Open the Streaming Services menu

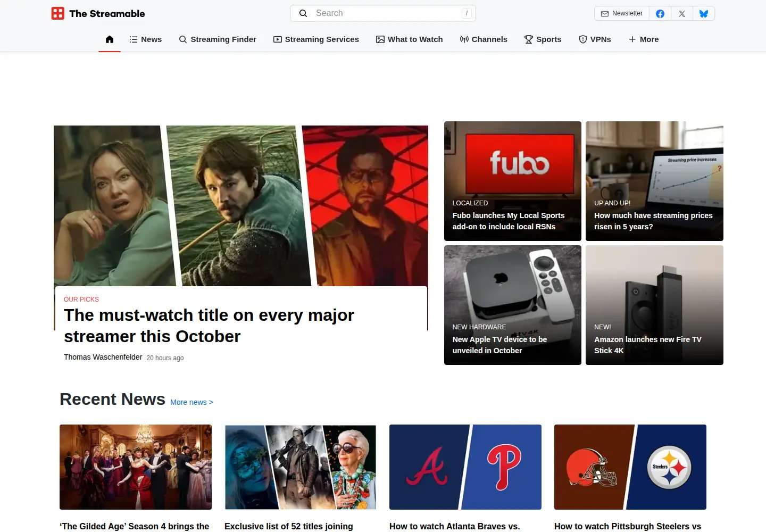(316, 39)
